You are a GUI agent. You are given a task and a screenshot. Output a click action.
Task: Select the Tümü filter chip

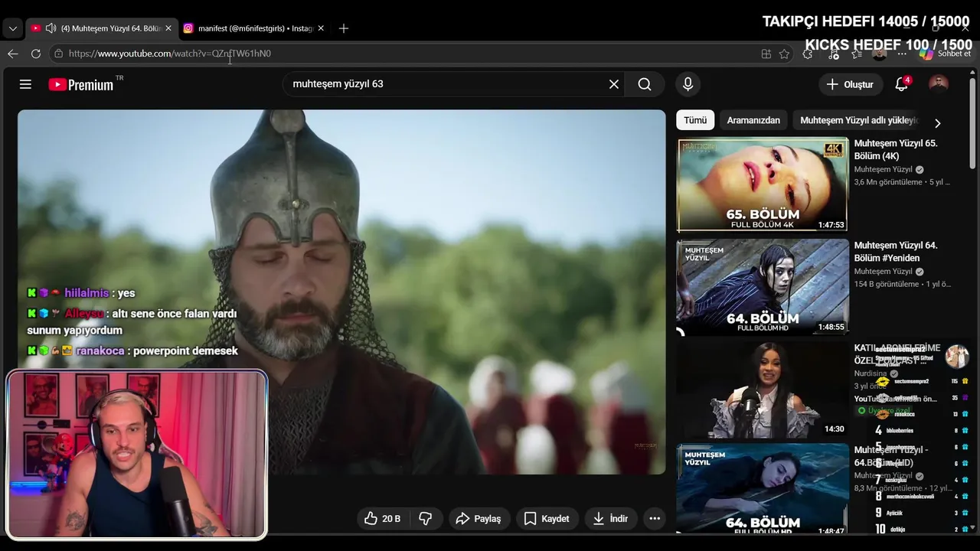pyautogui.click(x=695, y=120)
